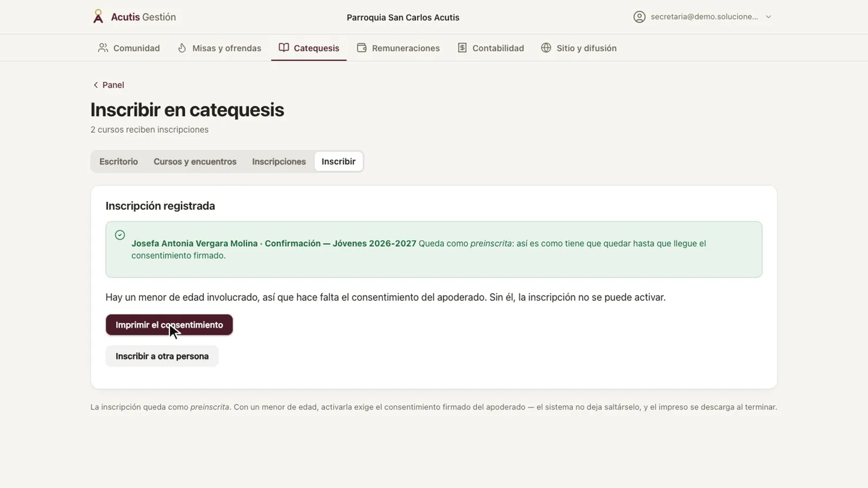Click the back chevron beside Panel
The height and width of the screenshot is (488, 868).
tap(95, 85)
